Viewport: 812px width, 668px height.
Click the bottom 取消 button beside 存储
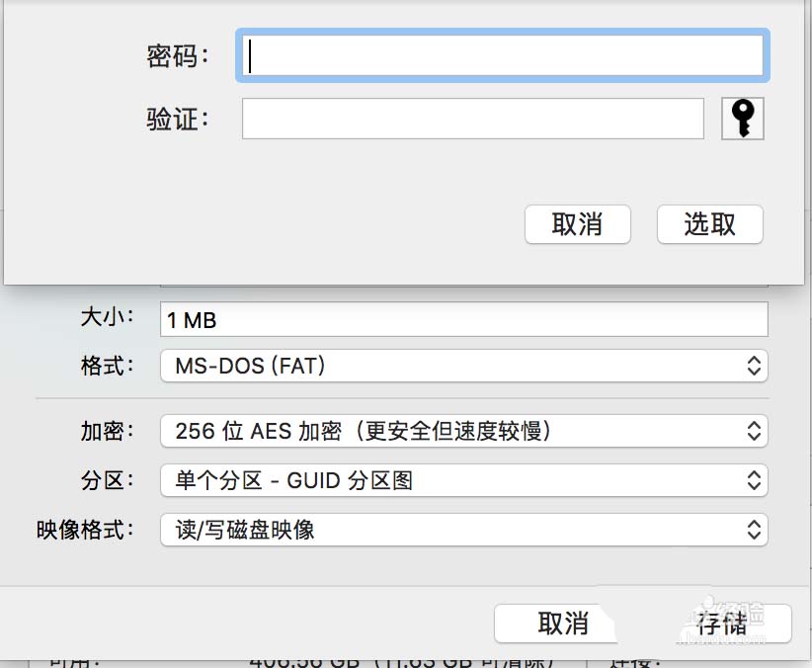(563, 624)
